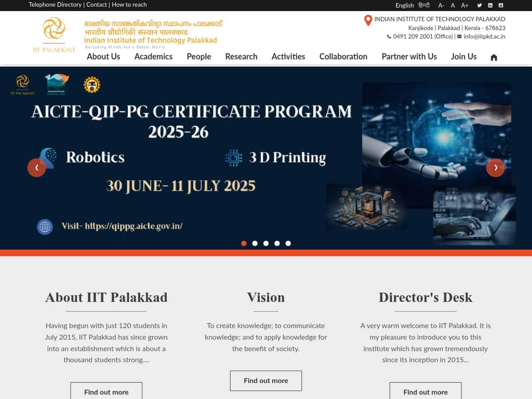Select the fourth carousel dot
The width and height of the screenshot is (532, 399).
tap(277, 243)
